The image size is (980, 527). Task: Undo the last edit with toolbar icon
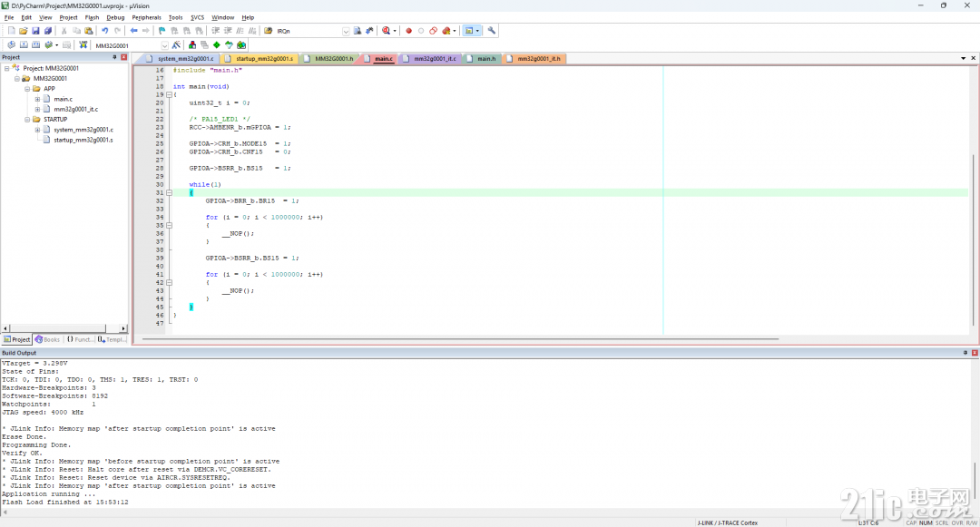(x=105, y=31)
